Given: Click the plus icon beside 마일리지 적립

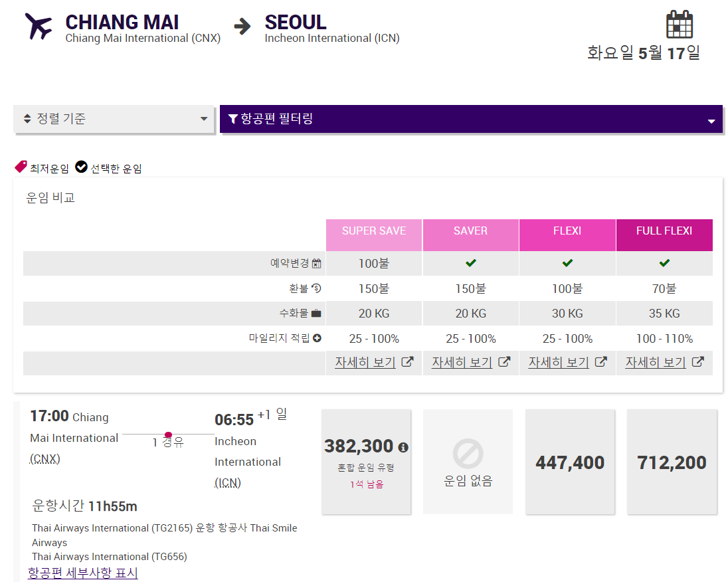Looking at the screenshot, I should point(317,338).
